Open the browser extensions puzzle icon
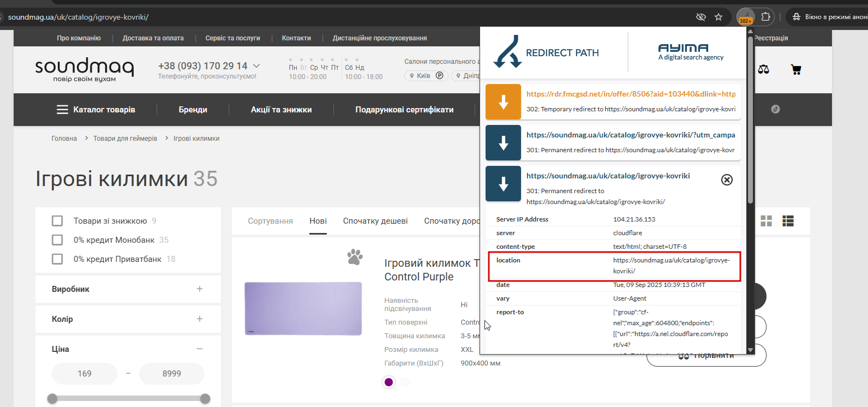The height and width of the screenshot is (407, 868). [x=765, y=17]
